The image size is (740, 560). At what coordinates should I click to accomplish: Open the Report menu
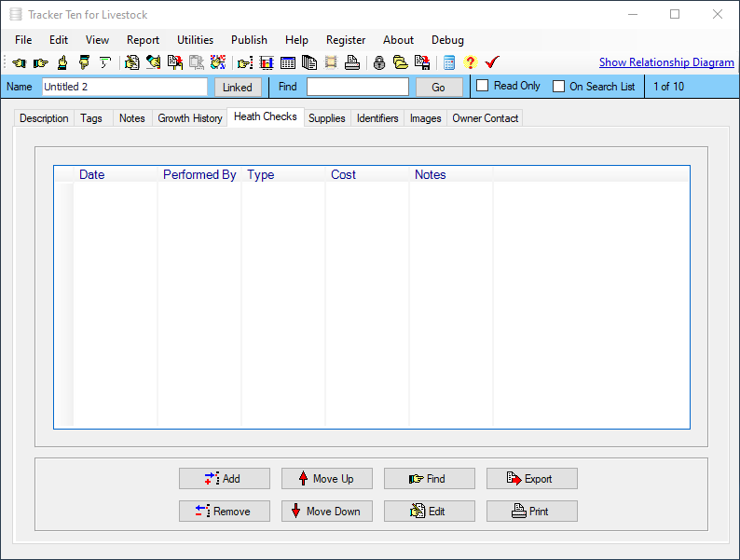(x=143, y=40)
